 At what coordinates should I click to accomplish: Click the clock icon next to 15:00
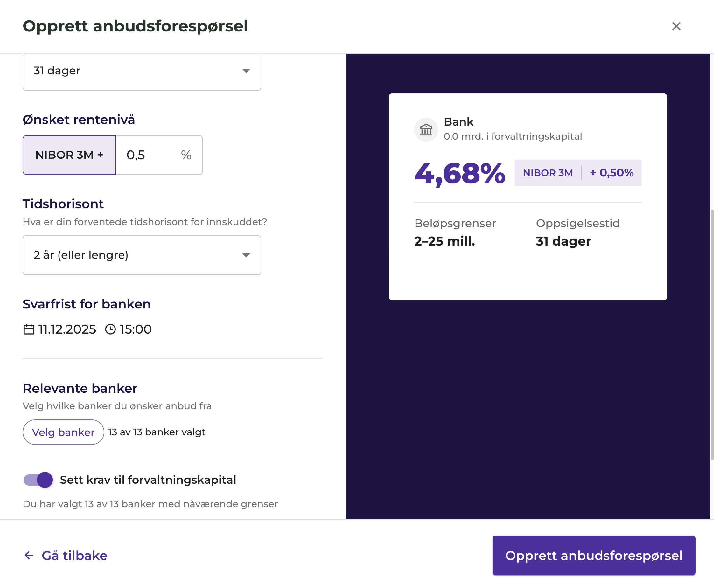coord(111,329)
